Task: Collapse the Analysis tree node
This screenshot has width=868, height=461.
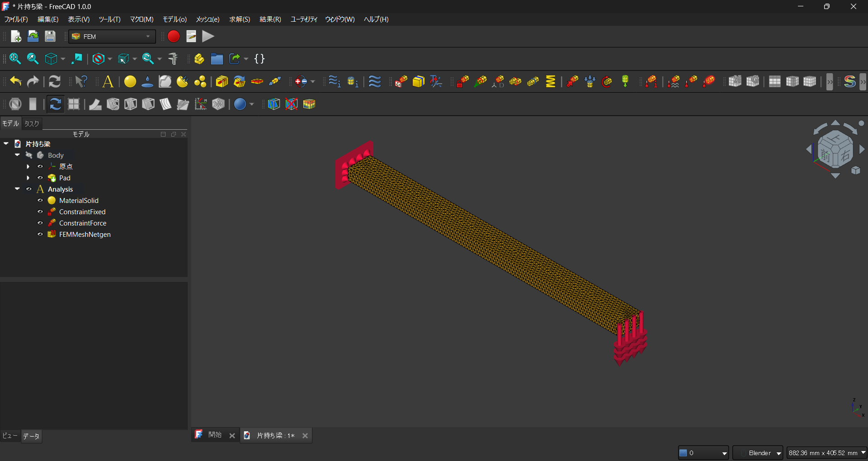Action: (x=17, y=189)
